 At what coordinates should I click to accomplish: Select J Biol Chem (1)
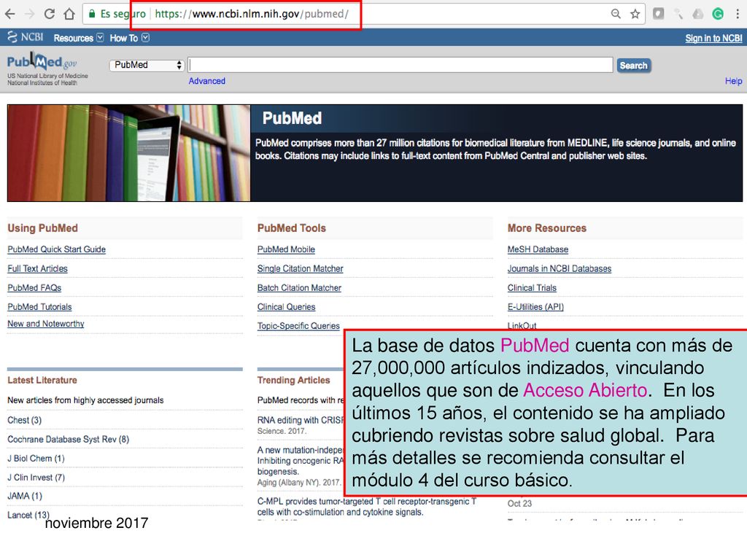coord(36,458)
